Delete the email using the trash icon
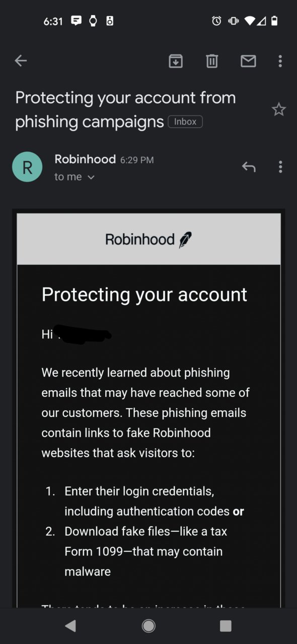 212,61
